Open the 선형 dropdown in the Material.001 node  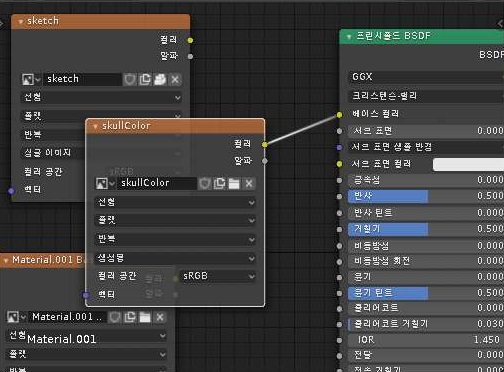point(87,335)
